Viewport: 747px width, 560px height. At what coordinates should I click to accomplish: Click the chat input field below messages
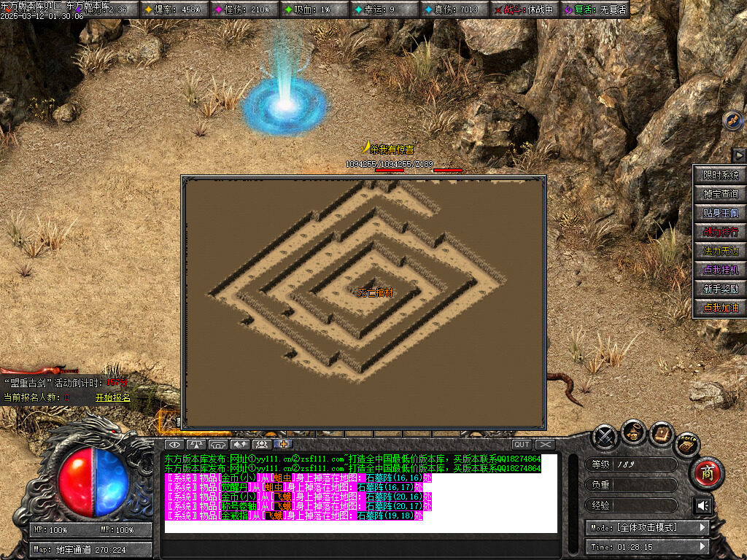(x=360, y=546)
